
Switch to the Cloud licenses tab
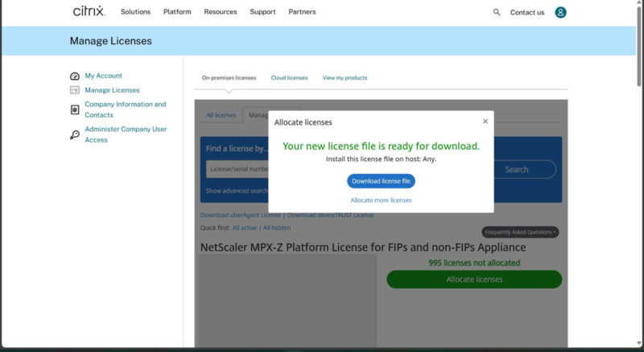[x=289, y=77]
